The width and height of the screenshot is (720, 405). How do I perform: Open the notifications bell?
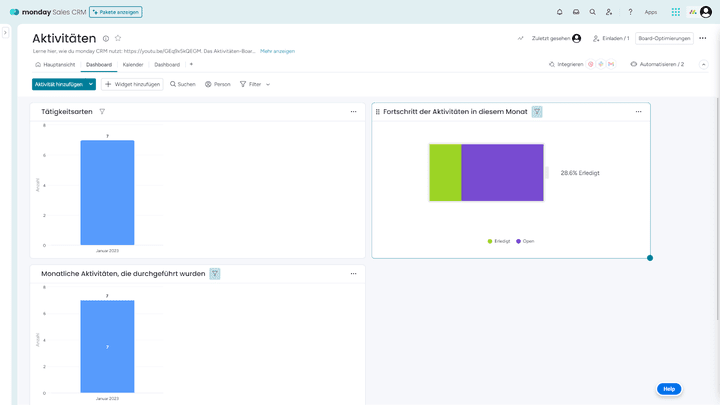(x=559, y=12)
